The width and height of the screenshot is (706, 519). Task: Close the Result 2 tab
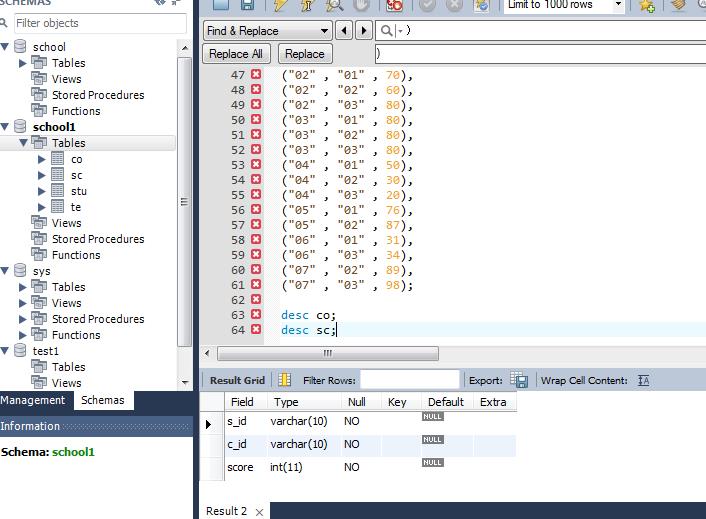(259, 512)
